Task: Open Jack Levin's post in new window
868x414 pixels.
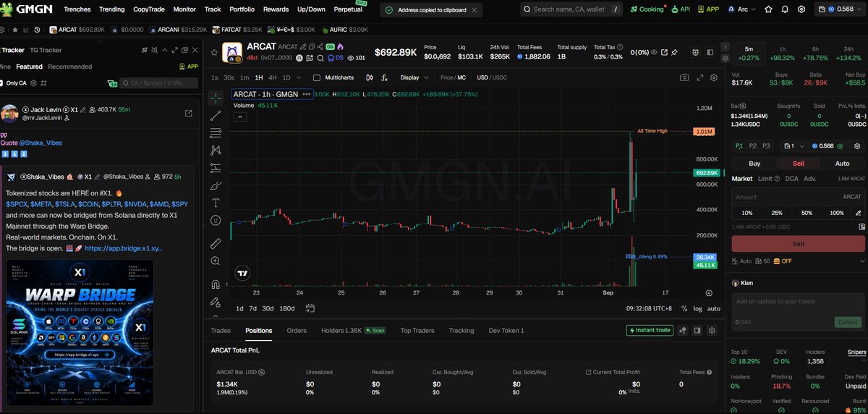Action: [x=189, y=114]
